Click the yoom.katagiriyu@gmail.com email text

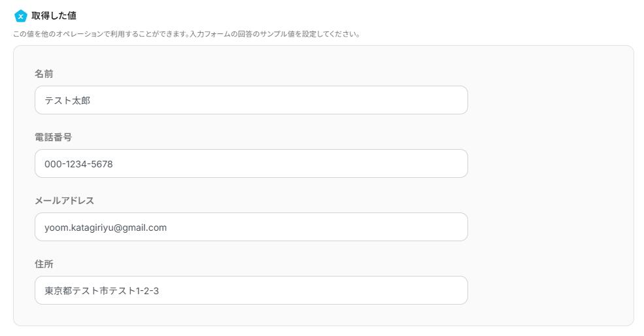coord(105,227)
